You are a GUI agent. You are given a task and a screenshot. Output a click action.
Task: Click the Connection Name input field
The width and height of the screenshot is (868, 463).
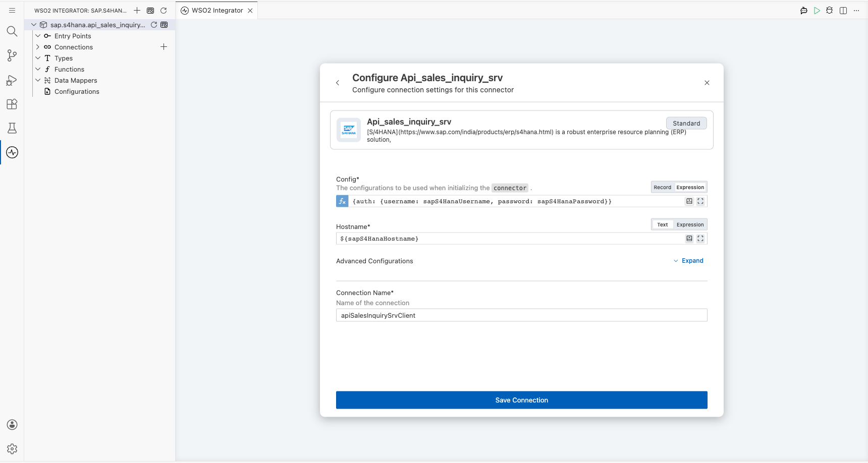[x=521, y=315]
